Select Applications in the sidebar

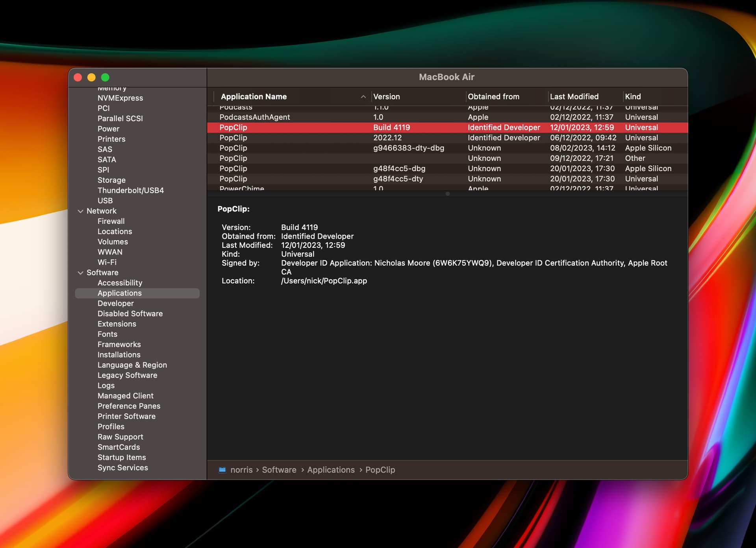[x=137, y=293]
